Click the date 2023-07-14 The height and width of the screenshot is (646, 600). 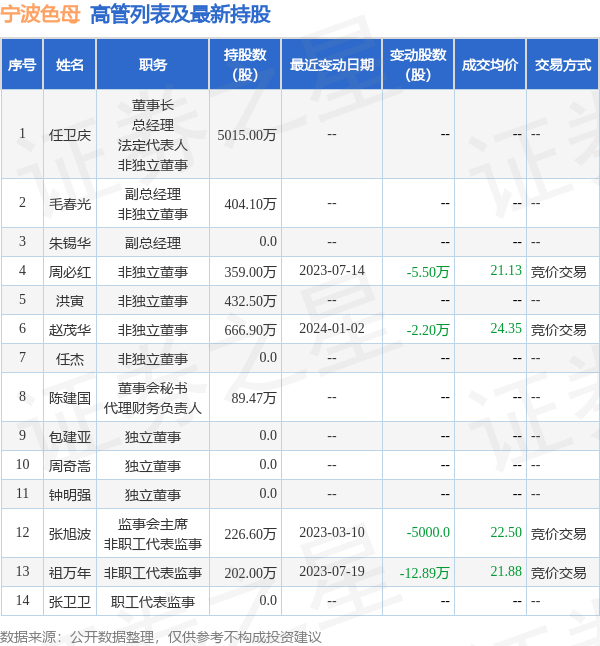click(x=332, y=270)
